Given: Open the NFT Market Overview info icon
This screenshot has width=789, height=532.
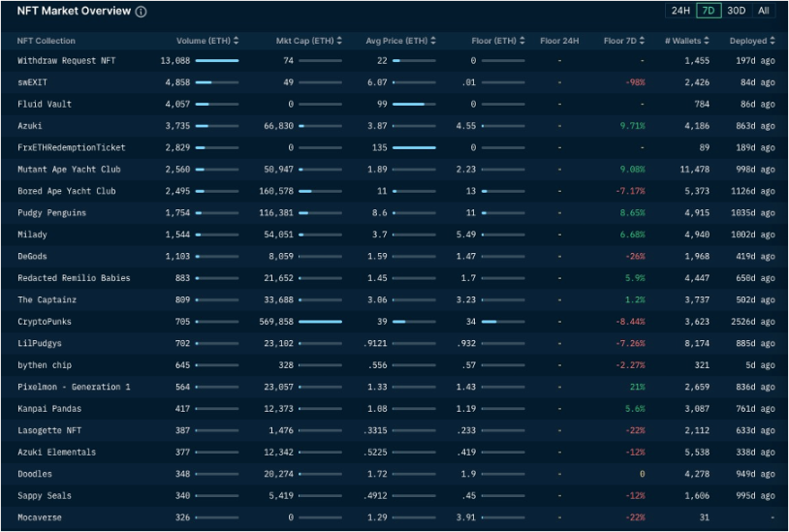Looking at the screenshot, I should click(x=142, y=12).
